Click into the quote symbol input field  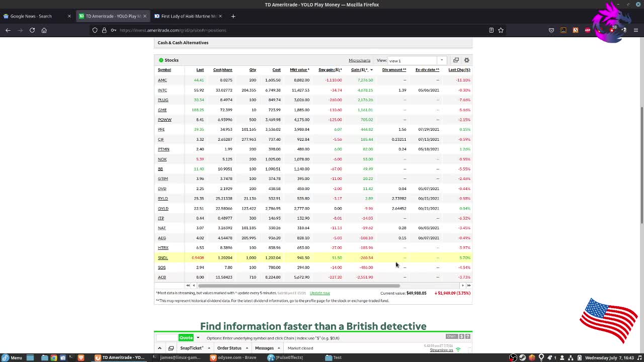(x=167, y=338)
